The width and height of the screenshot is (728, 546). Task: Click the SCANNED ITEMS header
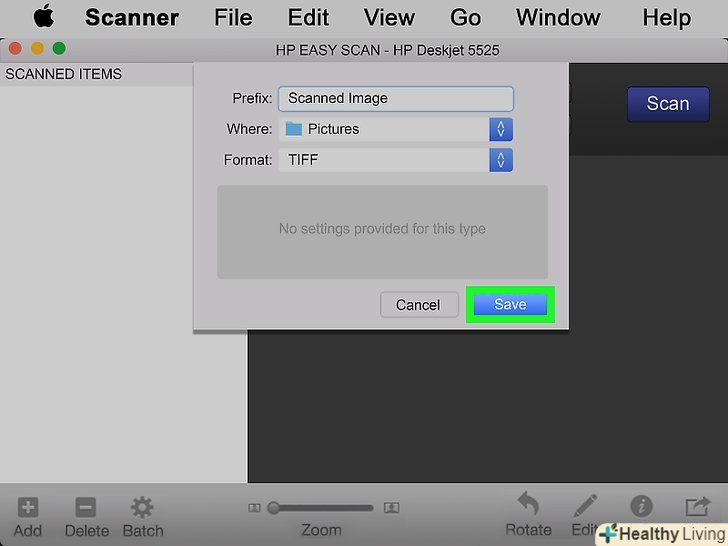pos(64,74)
